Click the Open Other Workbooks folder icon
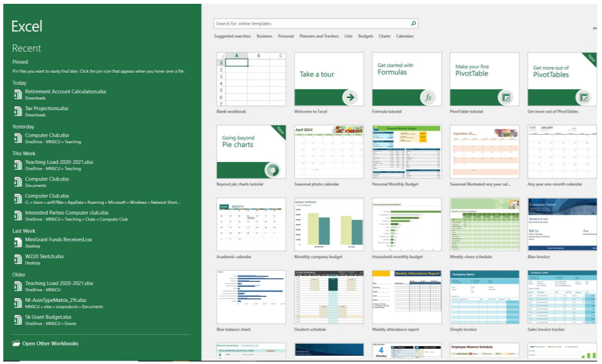Screen dimensions: 602x364 tap(16, 344)
